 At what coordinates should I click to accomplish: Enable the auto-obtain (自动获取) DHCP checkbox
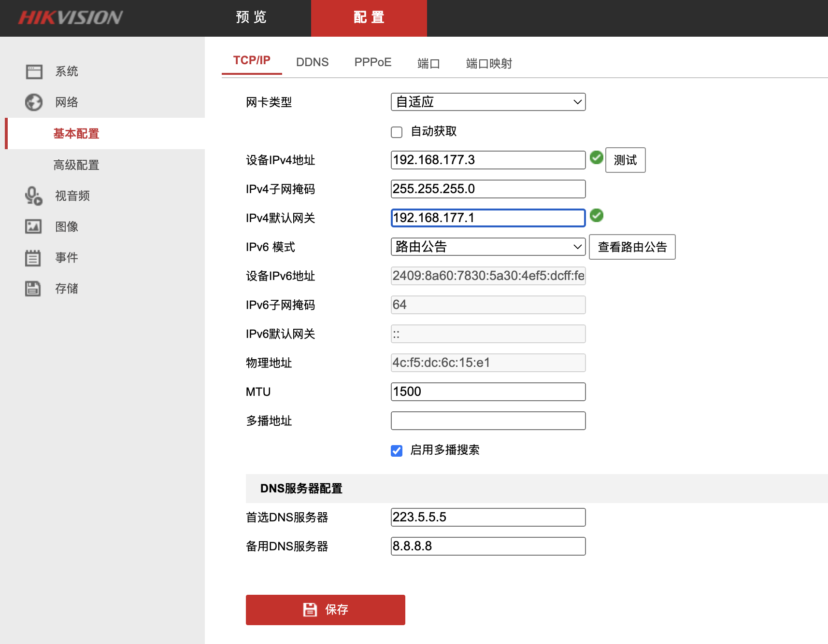[397, 132]
